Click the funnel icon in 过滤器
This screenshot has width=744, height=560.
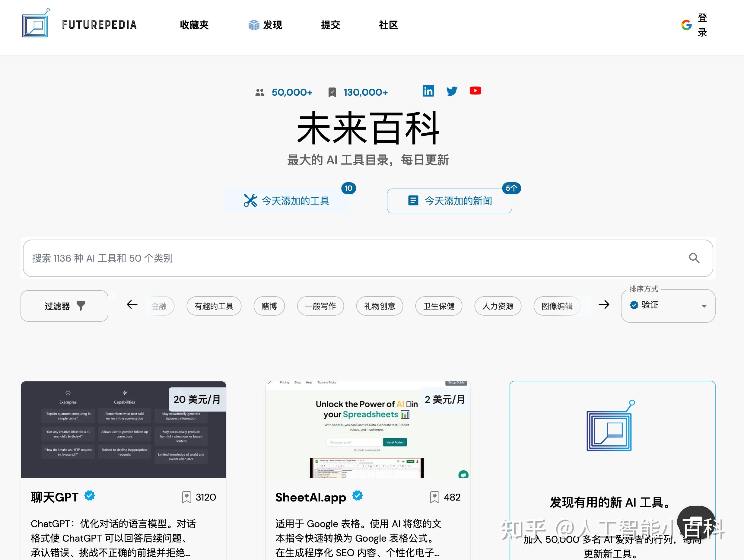click(81, 306)
